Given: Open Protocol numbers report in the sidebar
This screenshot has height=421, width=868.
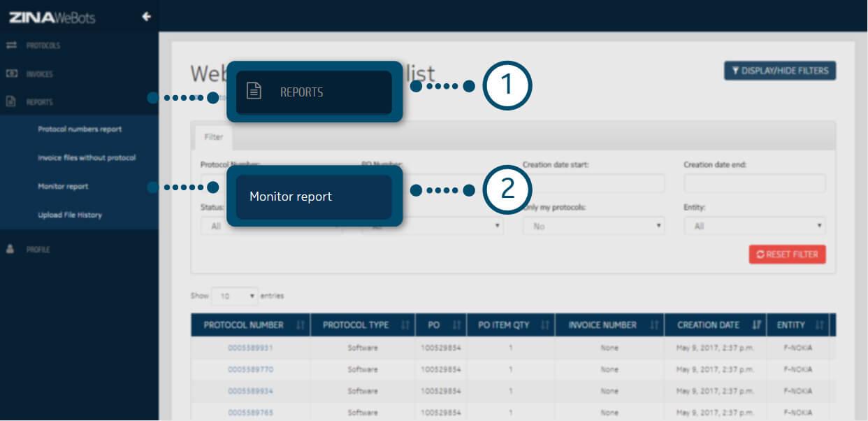Looking at the screenshot, I should (80, 129).
